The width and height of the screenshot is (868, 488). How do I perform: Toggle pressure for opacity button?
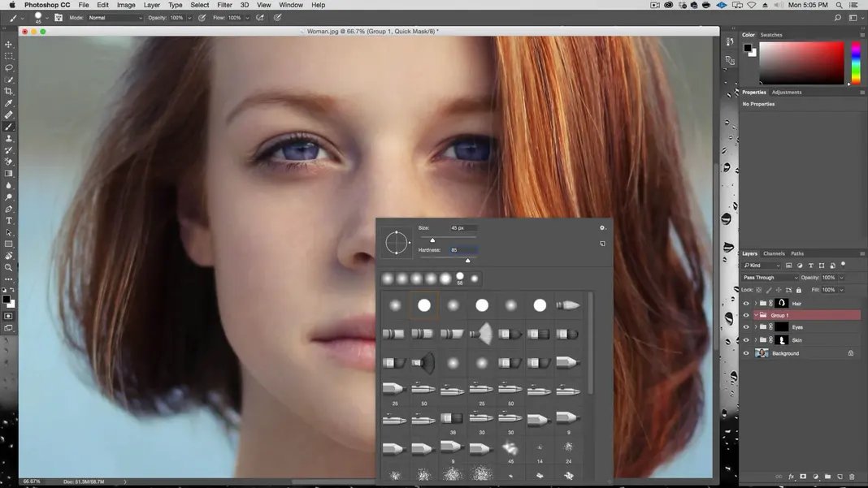[202, 18]
